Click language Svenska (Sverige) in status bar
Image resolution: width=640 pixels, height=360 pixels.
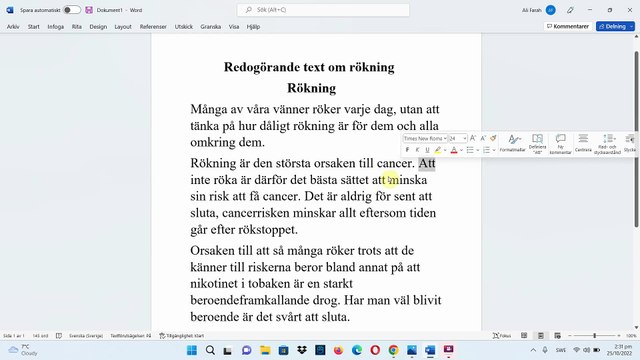tap(86, 336)
